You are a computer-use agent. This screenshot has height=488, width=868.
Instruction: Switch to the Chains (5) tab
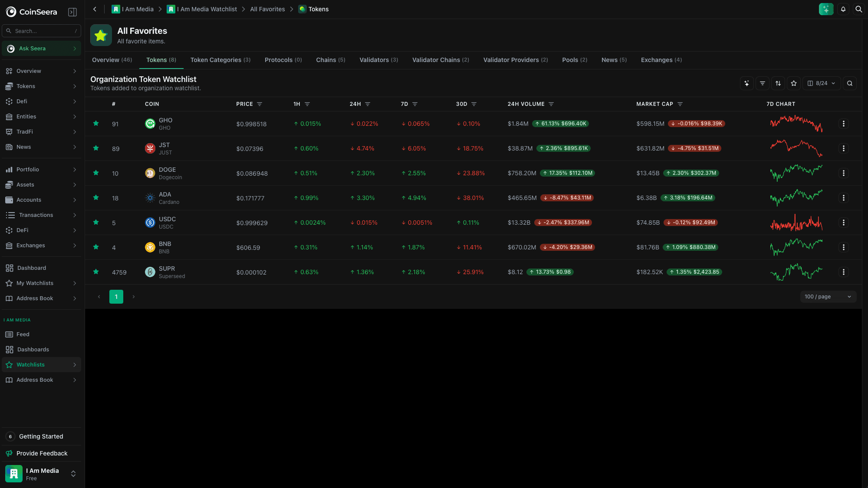pos(330,60)
